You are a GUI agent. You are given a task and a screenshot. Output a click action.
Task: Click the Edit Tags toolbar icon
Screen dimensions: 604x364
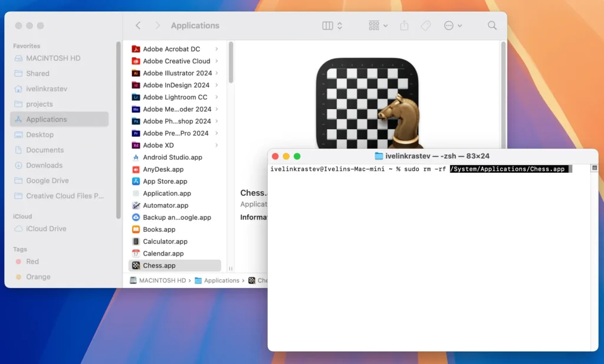coord(426,25)
